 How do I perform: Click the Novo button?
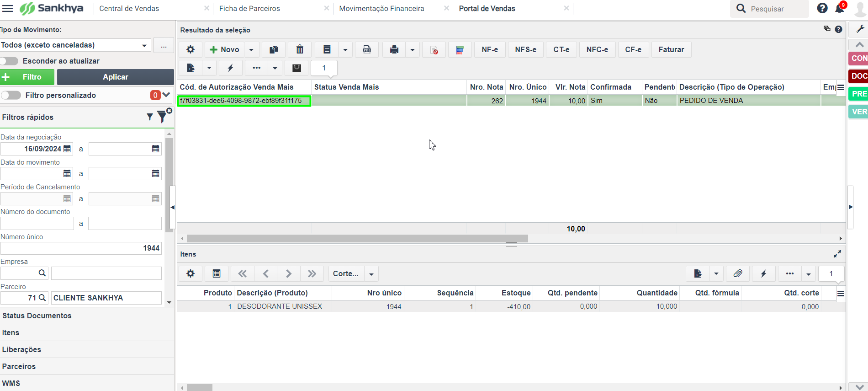pyautogui.click(x=224, y=49)
